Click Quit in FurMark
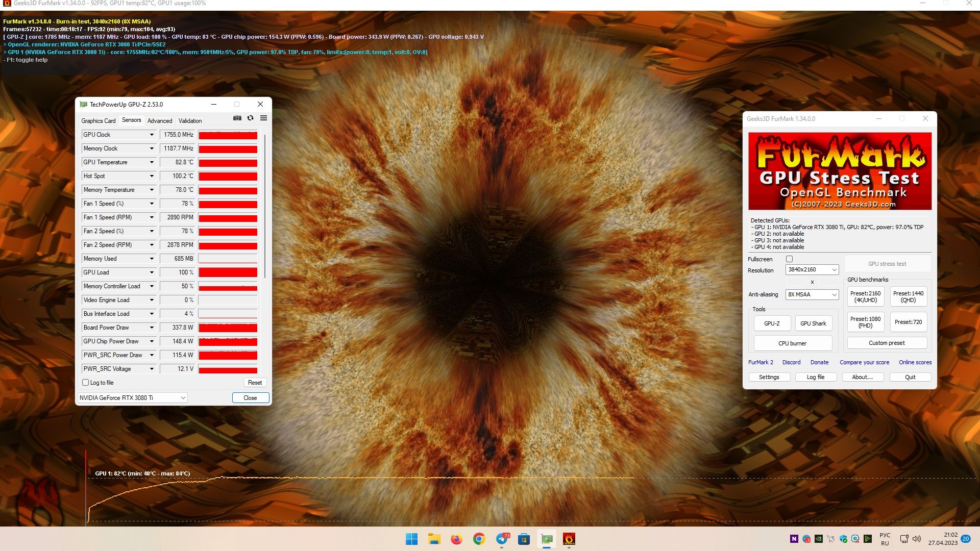This screenshot has width=980, height=551. 910,377
